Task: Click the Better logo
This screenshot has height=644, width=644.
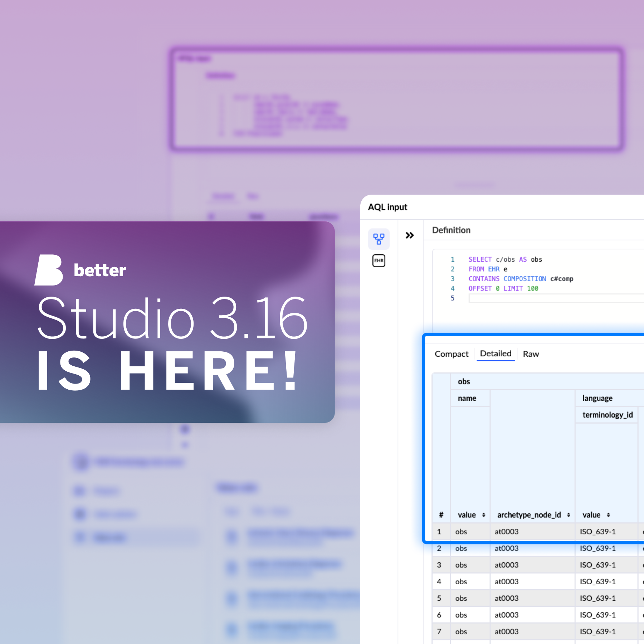Action: [x=80, y=270]
